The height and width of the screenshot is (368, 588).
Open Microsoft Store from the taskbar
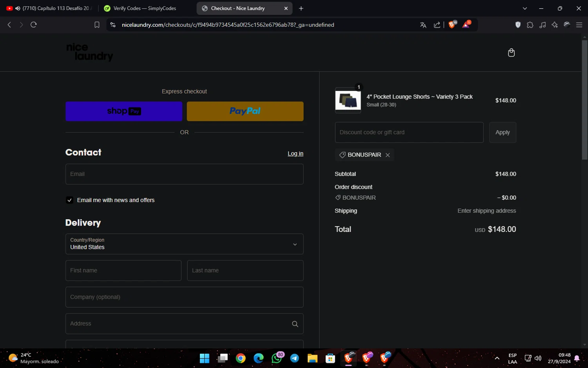(330, 358)
